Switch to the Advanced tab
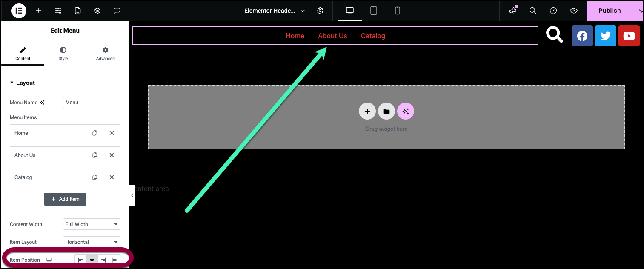Screen dimensions: 644x269 pyautogui.click(x=105, y=54)
